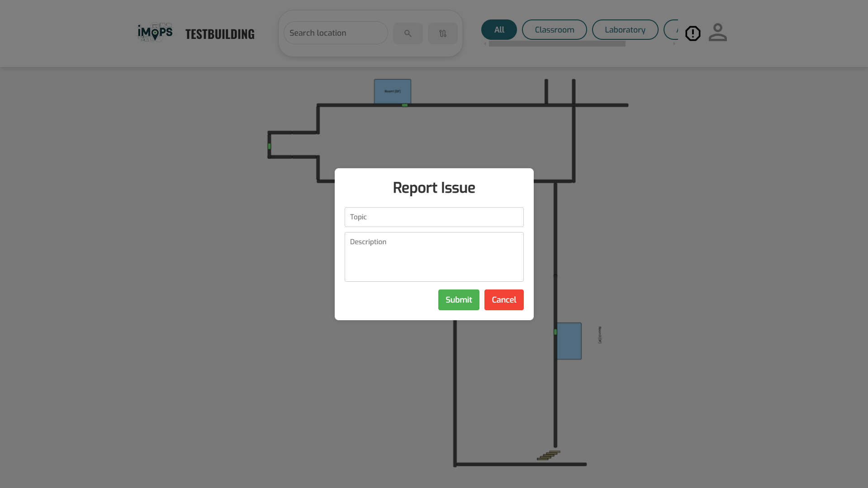Click the filter bar horizontal scrollbar

[x=557, y=44]
